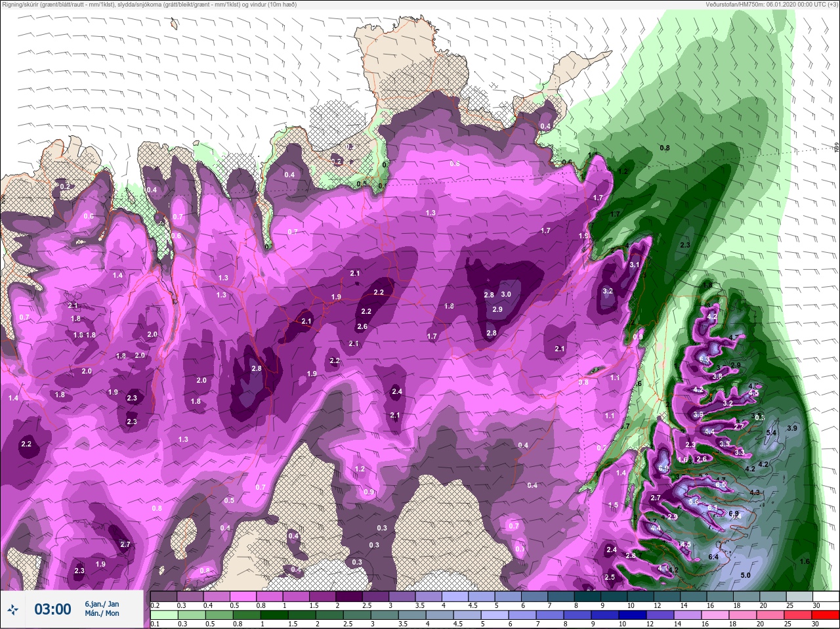Click the '30' label at the end of the top legend row
Image resolution: width=840 pixels, height=629 pixels.
[x=816, y=605]
